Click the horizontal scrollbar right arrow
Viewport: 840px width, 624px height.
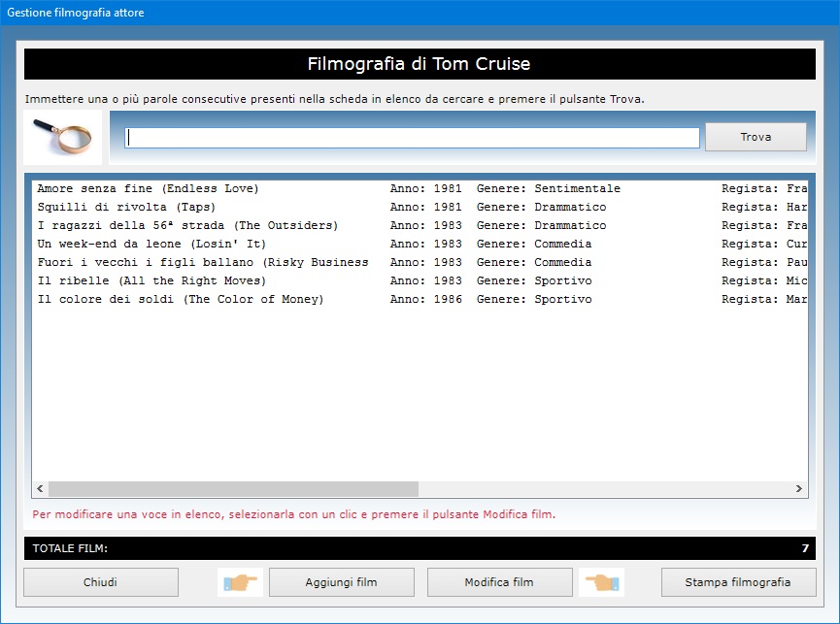[799, 488]
